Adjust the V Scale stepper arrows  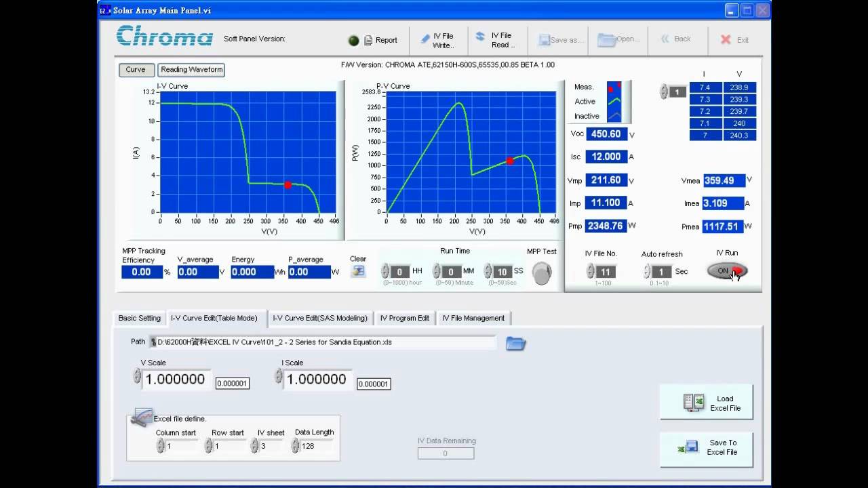click(x=138, y=376)
